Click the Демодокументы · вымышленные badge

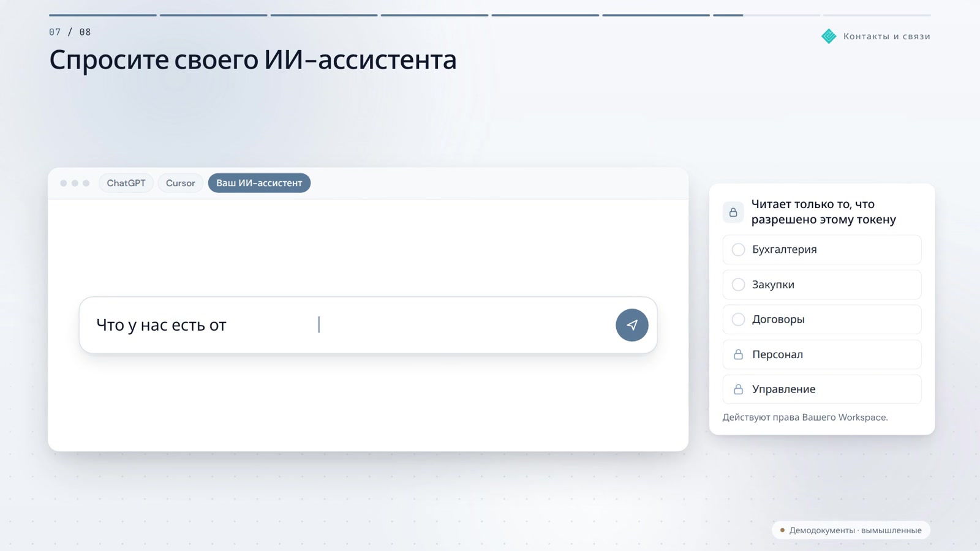click(851, 530)
